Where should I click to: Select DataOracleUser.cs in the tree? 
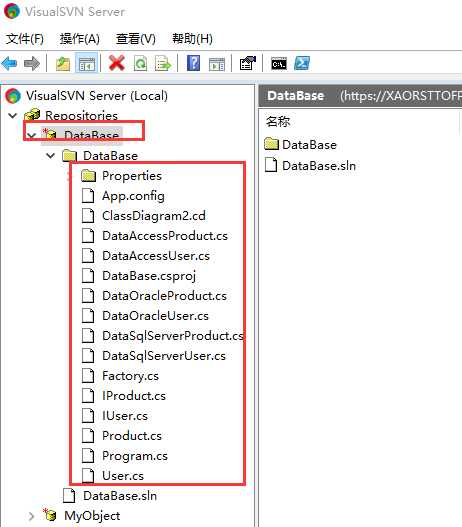(x=155, y=316)
